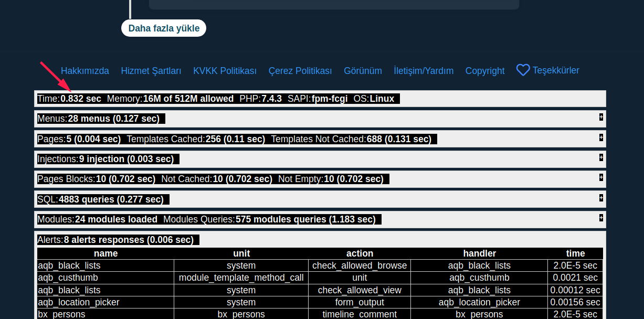Screen dimensions: 644x319
Task: Open the Hizmet Şartları page link
Action: (151, 71)
